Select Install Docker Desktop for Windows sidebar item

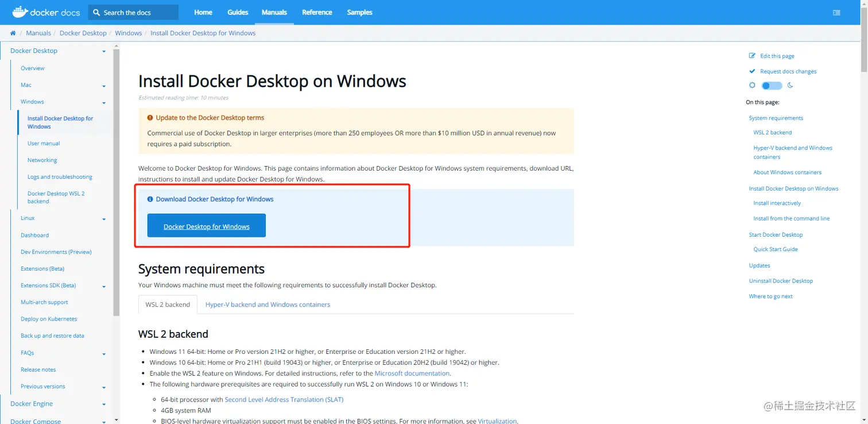pos(60,122)
